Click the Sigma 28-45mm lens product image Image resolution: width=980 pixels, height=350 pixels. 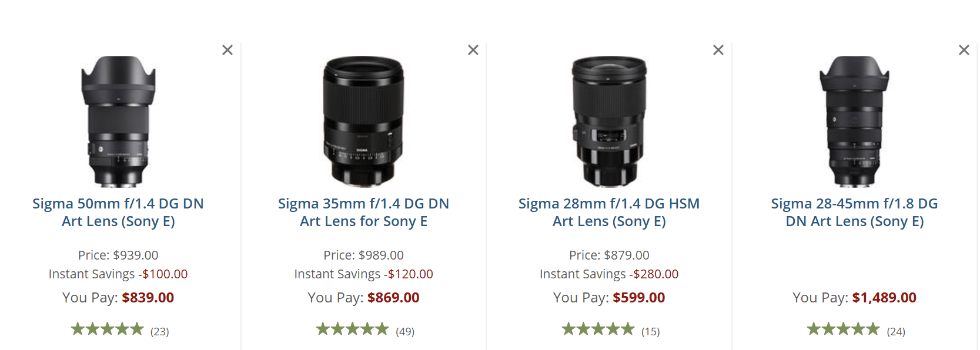[854, 122]
